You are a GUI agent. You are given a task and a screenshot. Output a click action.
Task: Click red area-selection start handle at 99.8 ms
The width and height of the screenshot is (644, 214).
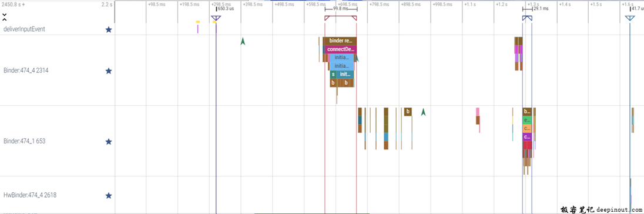click(x=327, y=18)
